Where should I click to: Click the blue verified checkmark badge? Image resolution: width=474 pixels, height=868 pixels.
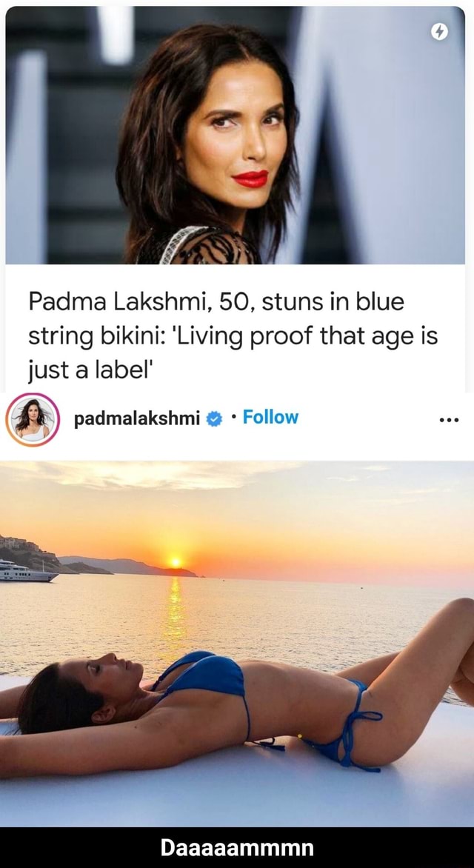click(x=213, y=418)
